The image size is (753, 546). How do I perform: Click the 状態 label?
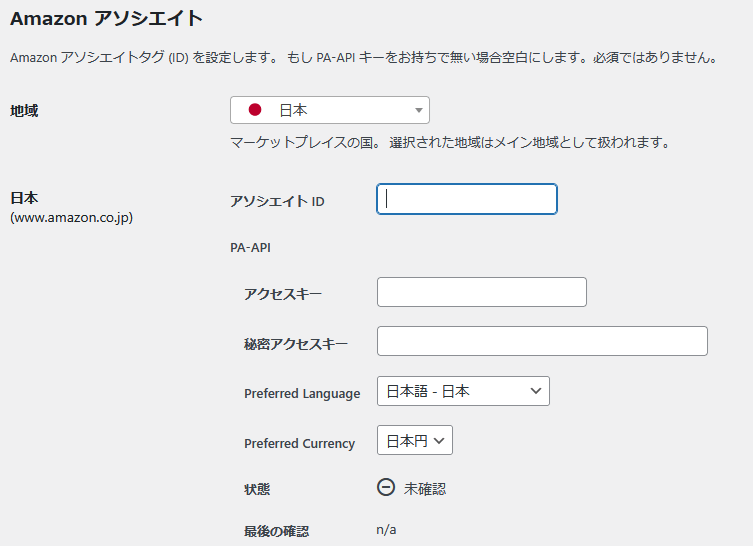pyautogui.click(x=257, y=489)
